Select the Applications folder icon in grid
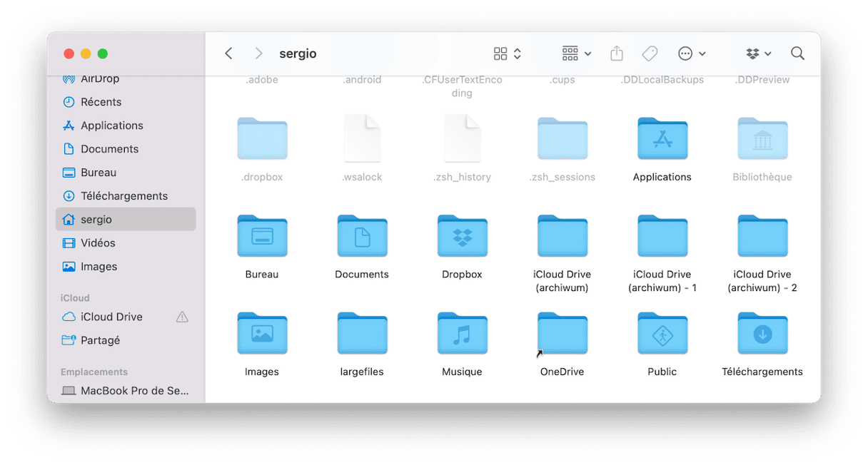 coord(662,139)
